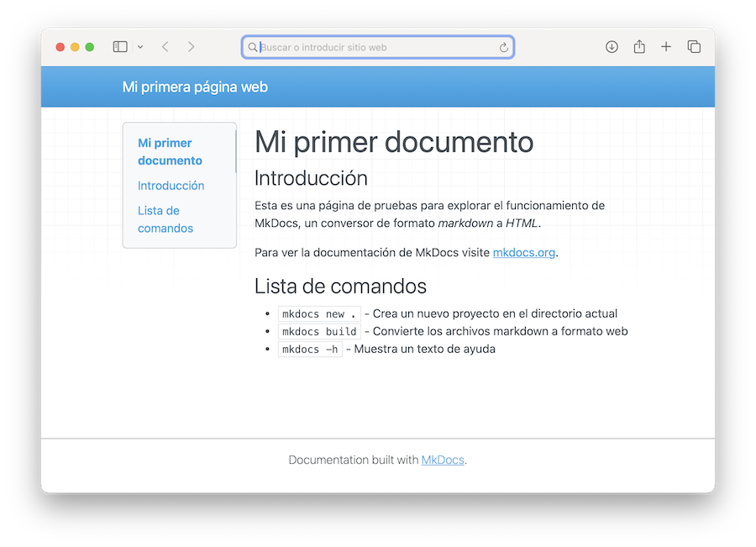Select 'Mi primer documento' in side navigation
756x547 pixels.
[x=170, y=151]
